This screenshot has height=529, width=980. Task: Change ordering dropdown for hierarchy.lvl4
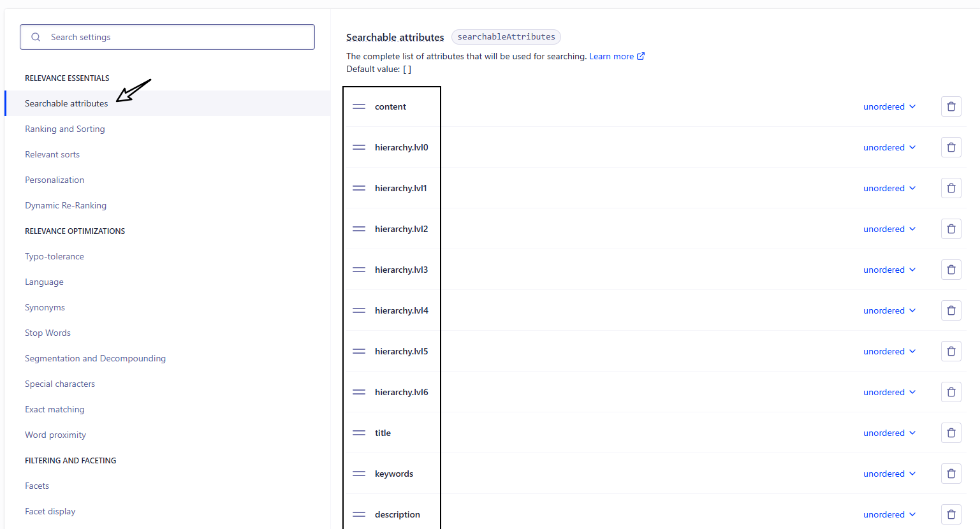tap(889, 310)
